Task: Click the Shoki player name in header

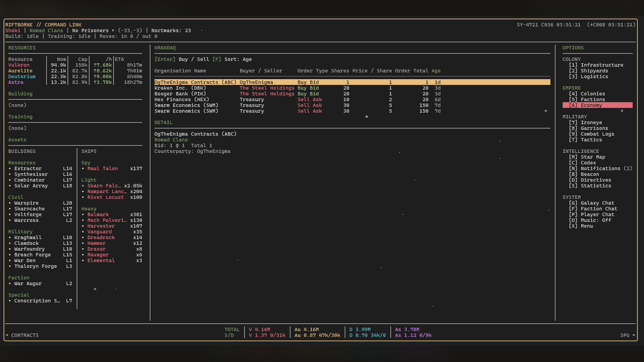Action: [x=13, y=31]
